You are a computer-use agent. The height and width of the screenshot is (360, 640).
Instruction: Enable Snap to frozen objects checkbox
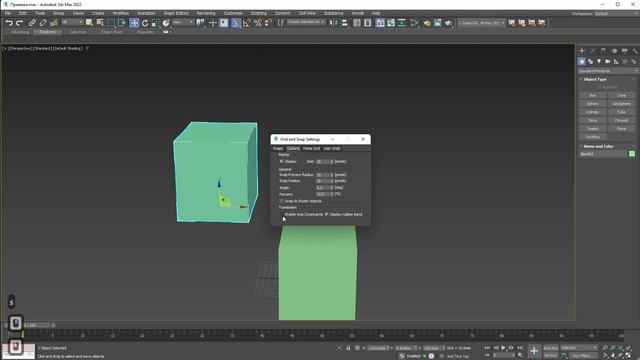click(282, 201)
